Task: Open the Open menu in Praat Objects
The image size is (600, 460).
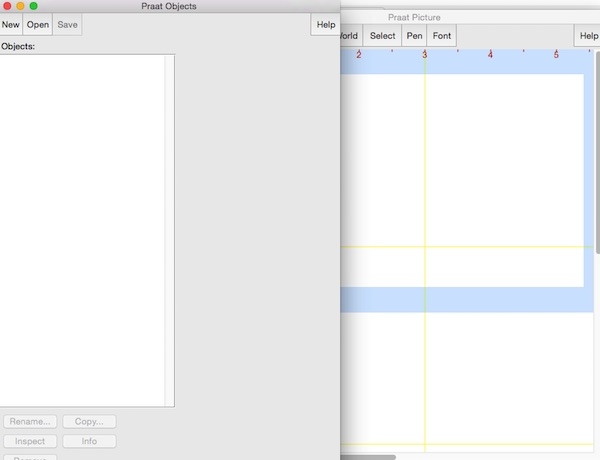Action: click(x=38, y=24)
